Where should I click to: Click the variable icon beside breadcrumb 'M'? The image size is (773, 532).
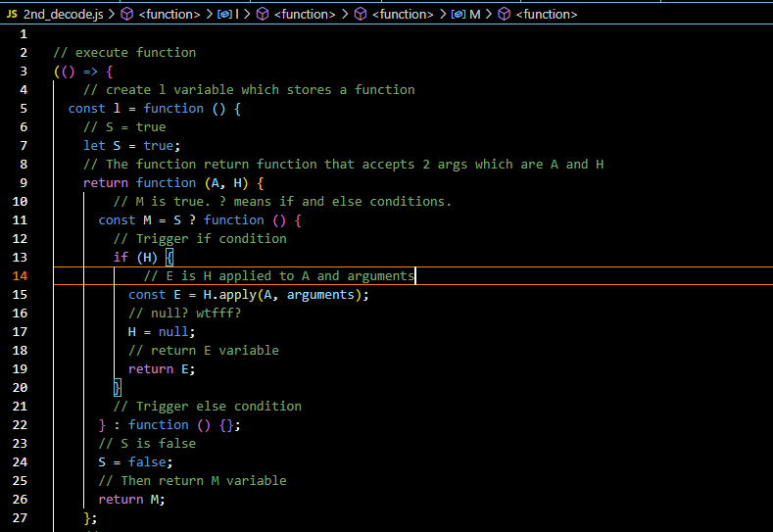(458, 14)
